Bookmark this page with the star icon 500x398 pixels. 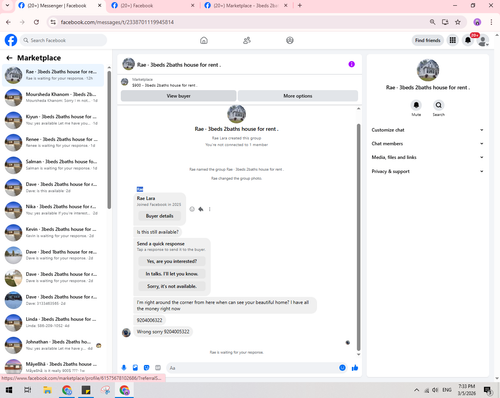point(458,22)
